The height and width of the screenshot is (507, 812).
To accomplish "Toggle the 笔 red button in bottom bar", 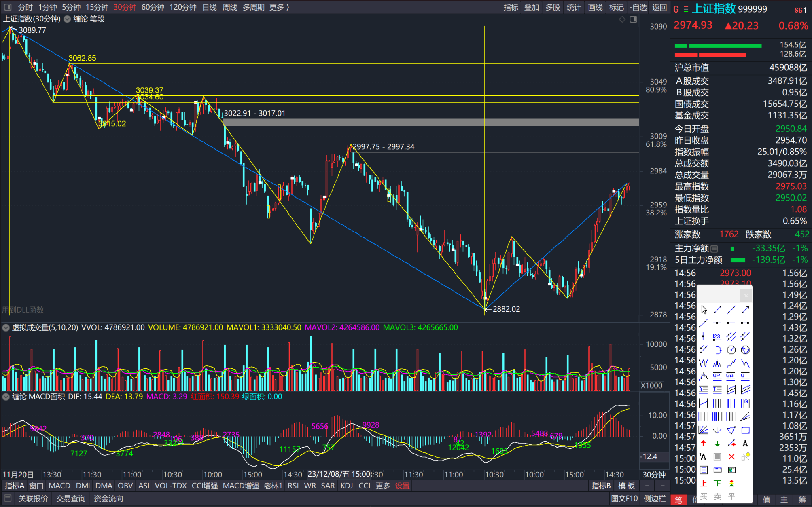I will (x=678, y=500).
